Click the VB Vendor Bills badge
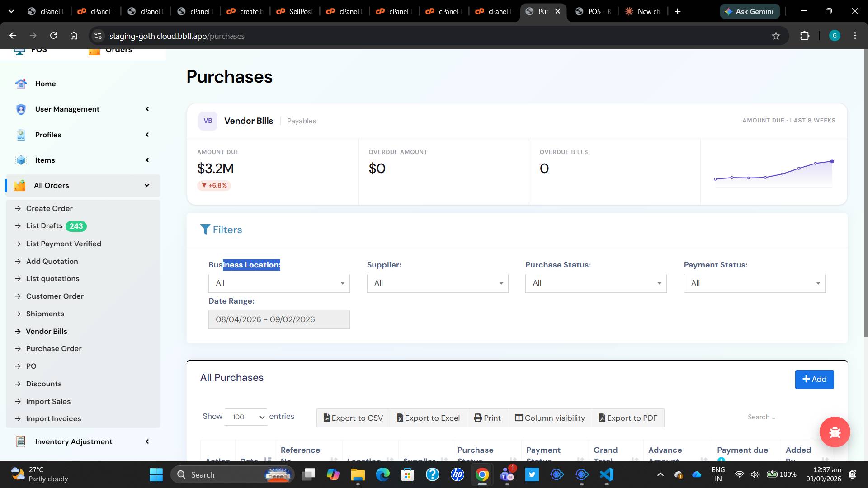 [208, 121]
